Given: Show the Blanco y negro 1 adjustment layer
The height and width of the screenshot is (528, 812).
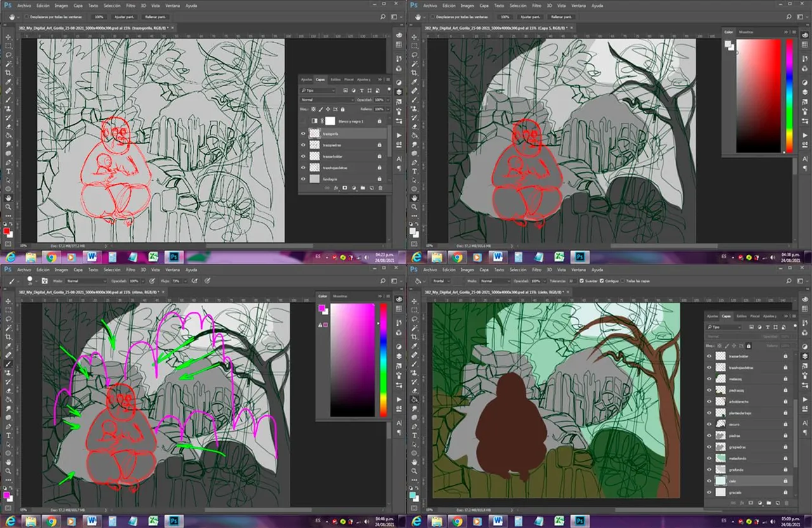Looking at the screenshot, I should click(303, 120).
